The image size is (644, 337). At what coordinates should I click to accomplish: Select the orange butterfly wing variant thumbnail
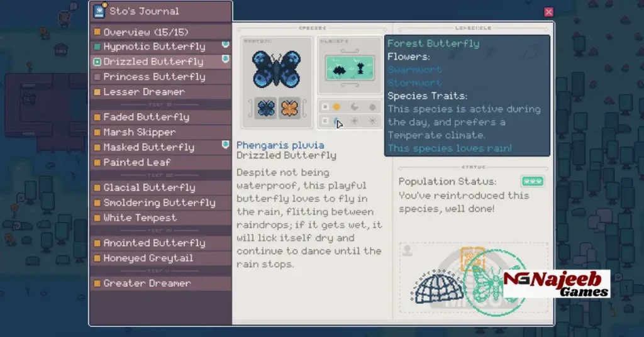coord(289,108)
